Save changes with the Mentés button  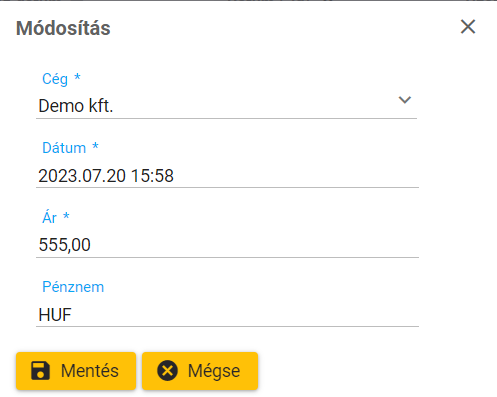(x=76, y=371)
